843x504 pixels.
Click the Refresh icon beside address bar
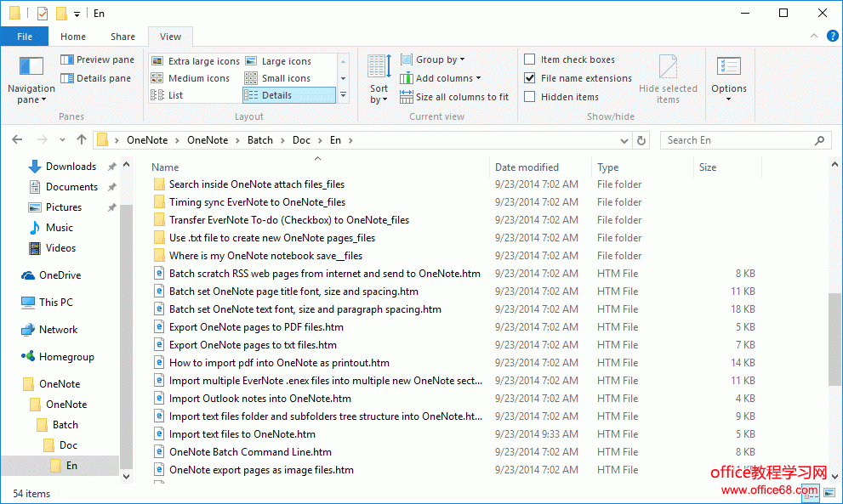(642, 140)
